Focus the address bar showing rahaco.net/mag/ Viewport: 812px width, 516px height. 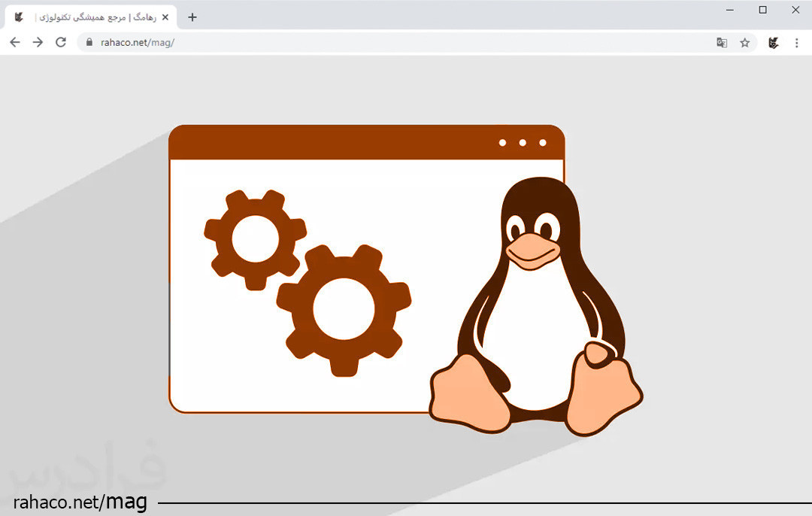[376, 43]
